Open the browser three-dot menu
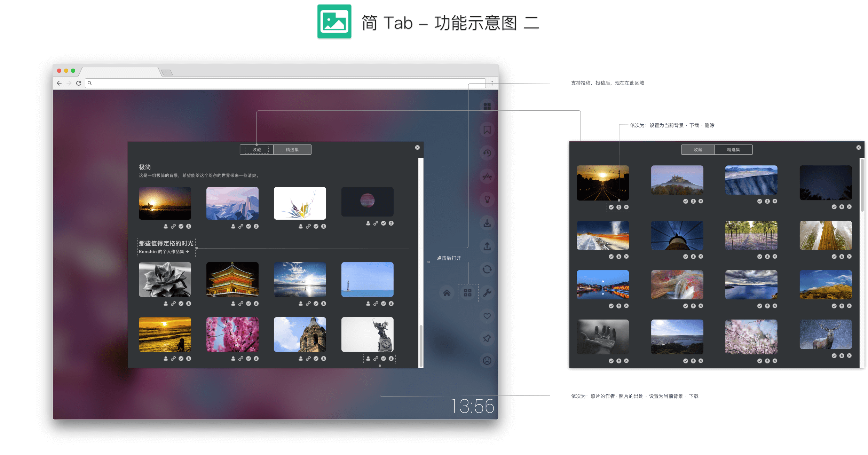 pyautogui.click(x=492, y=83)
